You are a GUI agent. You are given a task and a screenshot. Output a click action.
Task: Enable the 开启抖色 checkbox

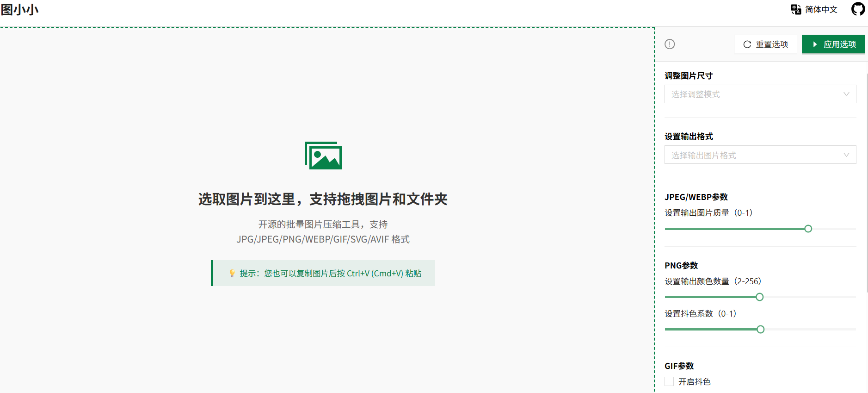669,381
